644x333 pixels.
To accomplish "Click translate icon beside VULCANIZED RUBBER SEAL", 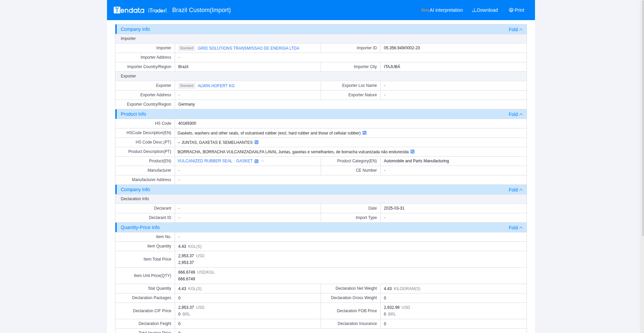I will [257, 161].
